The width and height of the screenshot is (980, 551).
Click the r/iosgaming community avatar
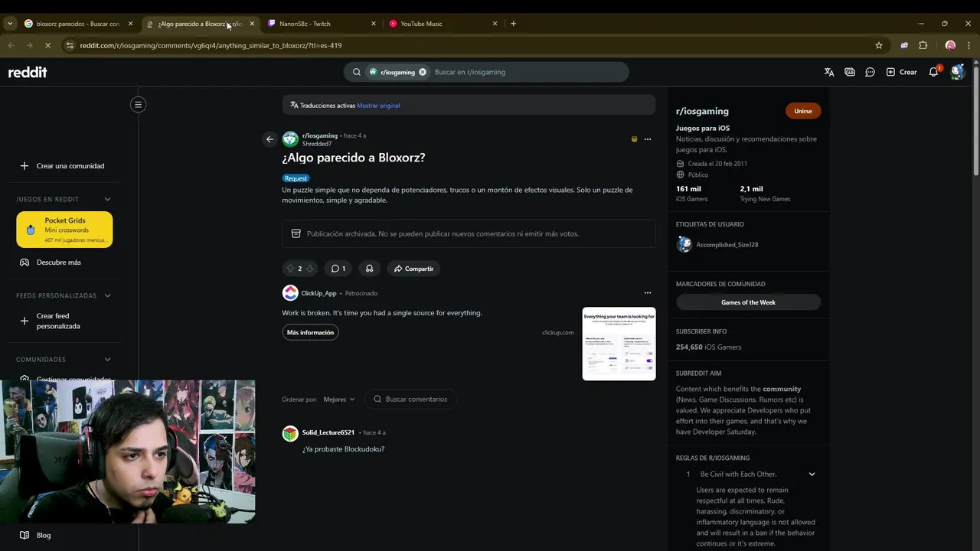tap(290, 139)
